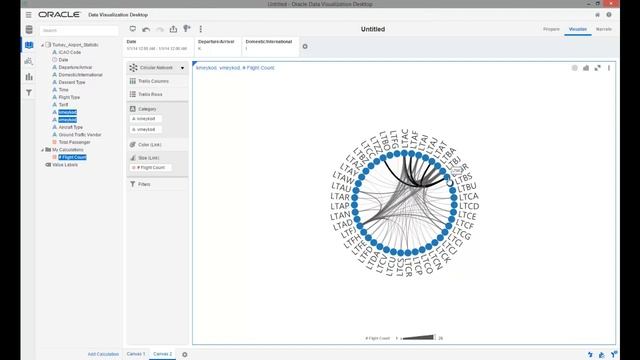
Task: Click the Color (Link) section
Action: click(x=157, y=145)
